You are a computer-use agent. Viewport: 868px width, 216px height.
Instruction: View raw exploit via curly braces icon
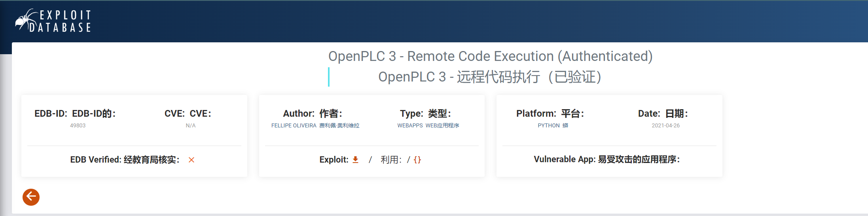point(417,160)
